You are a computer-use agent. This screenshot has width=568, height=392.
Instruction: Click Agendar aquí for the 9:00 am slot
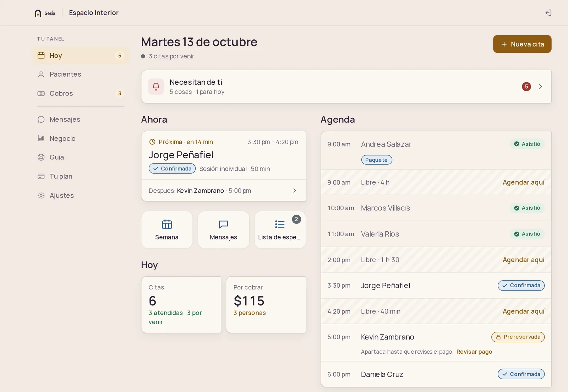pos(523,182)
